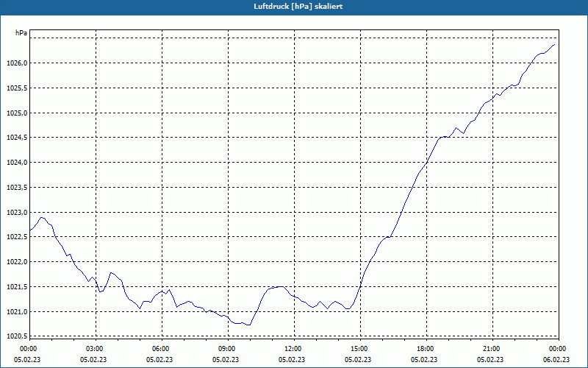Image resolution: width=588 pixels, height=368 pixels.
Task: Select the 1025,5 y-axis label
Action: [x=17, y=88]
